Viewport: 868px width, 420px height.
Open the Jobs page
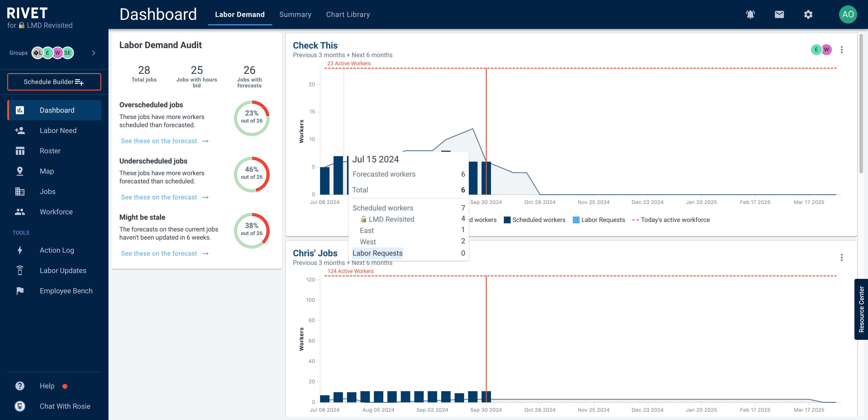(x=54, y=191)
